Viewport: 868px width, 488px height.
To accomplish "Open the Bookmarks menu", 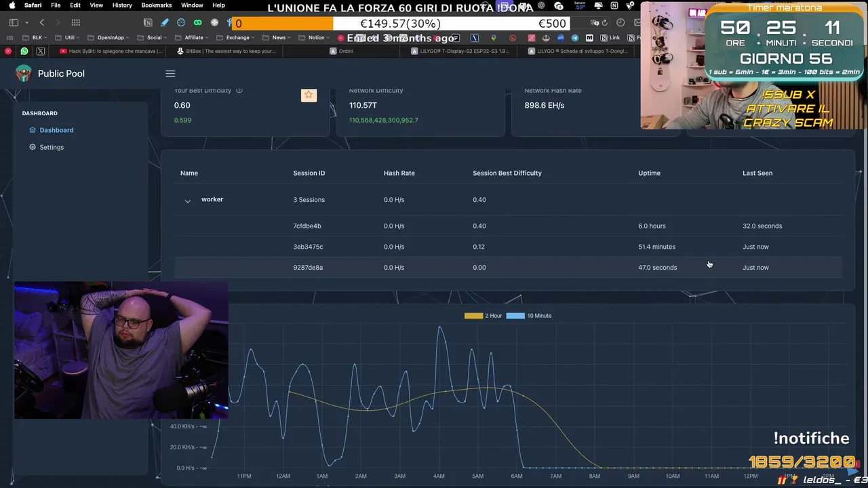I will tap(157, 5).
